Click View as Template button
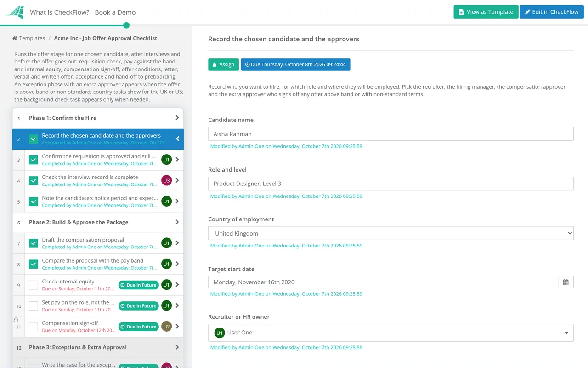Screen dimensions: 588x368 click(x=486, y=12)
